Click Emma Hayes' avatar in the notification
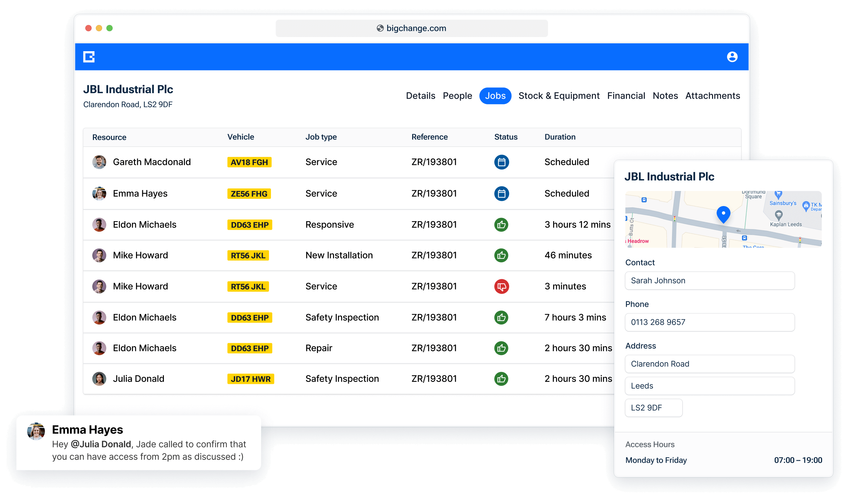Image resolution: width=851 pixels, height=504 pixels. (x=36, y=432)
